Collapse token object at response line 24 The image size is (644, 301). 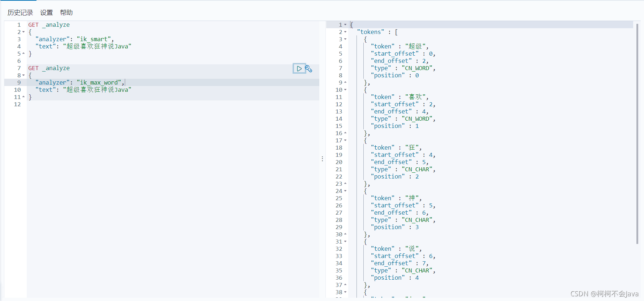click(345, 191)
